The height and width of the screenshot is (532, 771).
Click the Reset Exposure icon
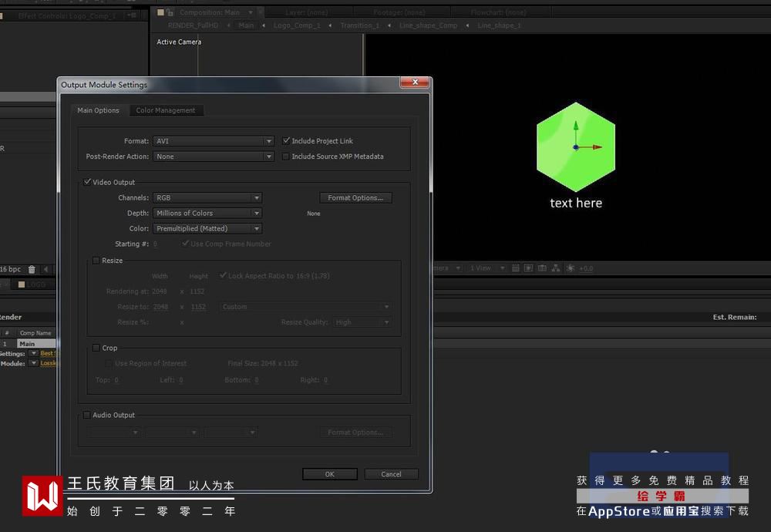point(571,268)
